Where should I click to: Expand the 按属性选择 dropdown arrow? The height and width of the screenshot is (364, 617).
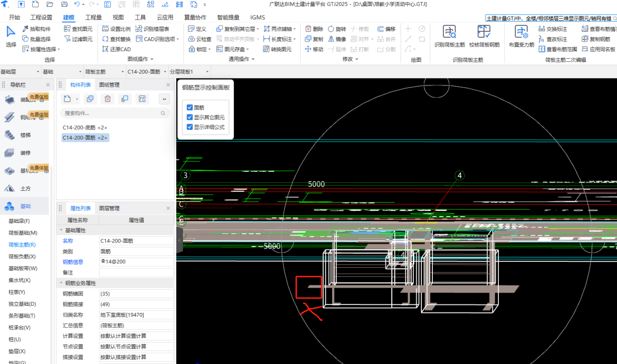tap(59, 49)
